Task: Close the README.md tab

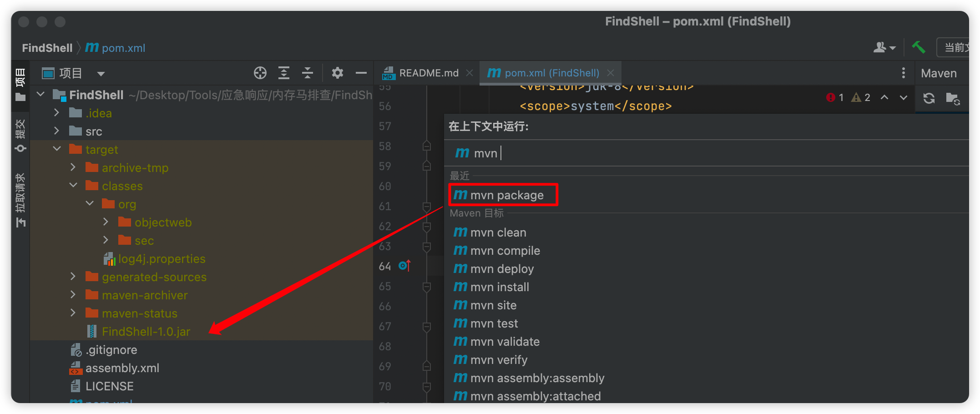Action: 470,73
